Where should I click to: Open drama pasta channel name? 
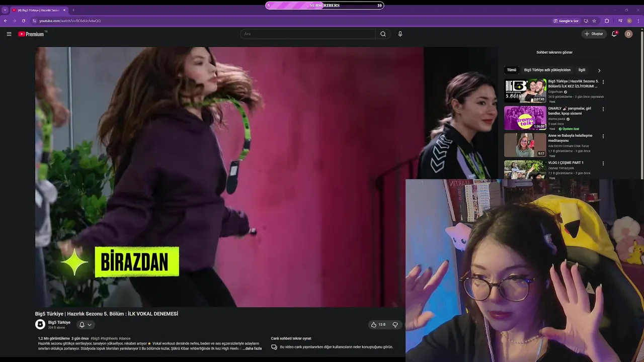click(556, 119)
